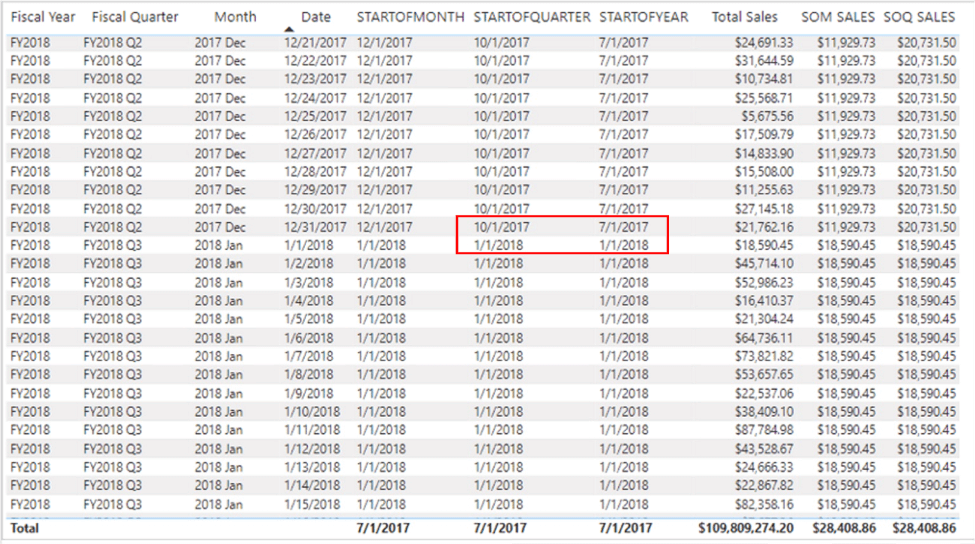
Task: Click the Total Sales value $82,358.16
Action: point(764,504)
